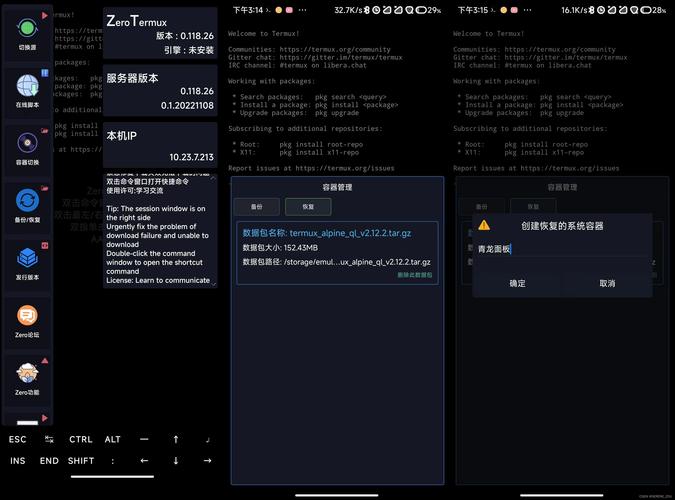Click 下午3:15 clock in status bar
The height and width of the screenshot is (500, 675).
point(473,10)
